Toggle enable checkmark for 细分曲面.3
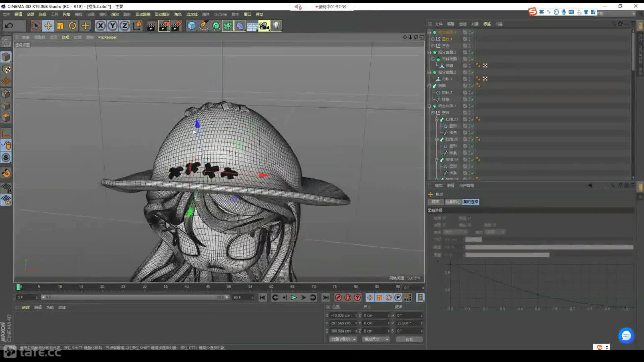This screenshot has height=362, width=644. [472, 52]
